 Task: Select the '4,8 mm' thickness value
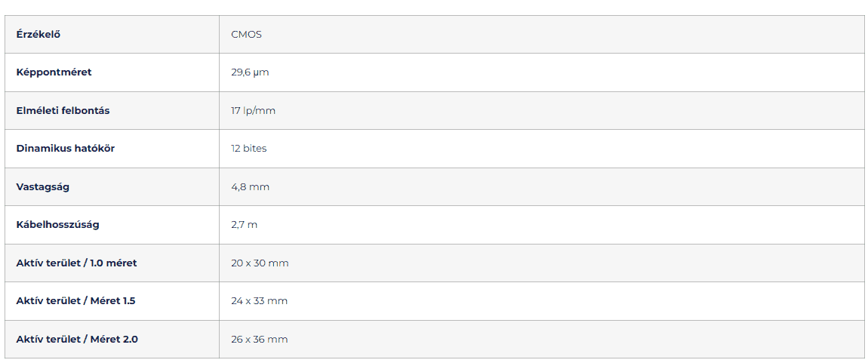pyautogui.click(x=250, y=187)
